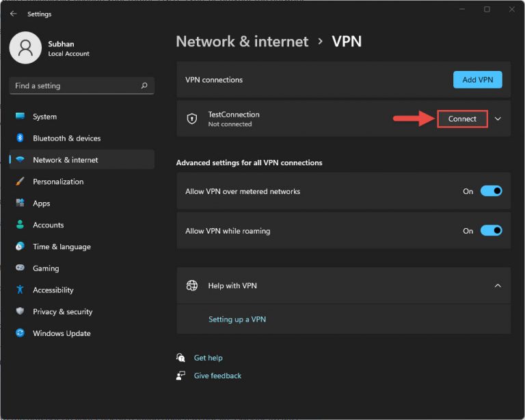Click the Bluetooth & devices icon

20,138
